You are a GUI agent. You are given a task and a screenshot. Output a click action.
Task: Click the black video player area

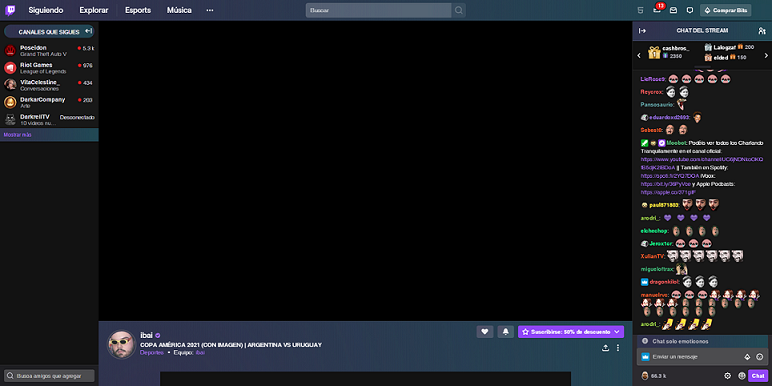365,171
